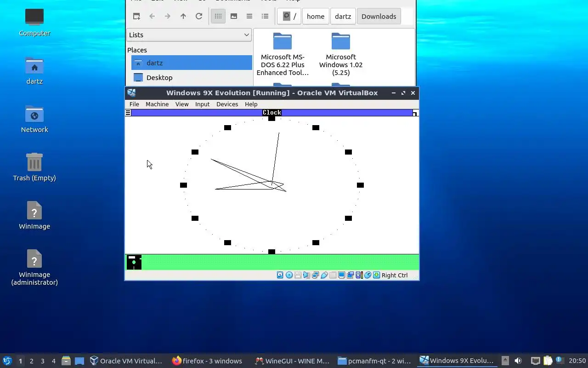Open new tab icon in file manager toolbar

pos(136,16)
